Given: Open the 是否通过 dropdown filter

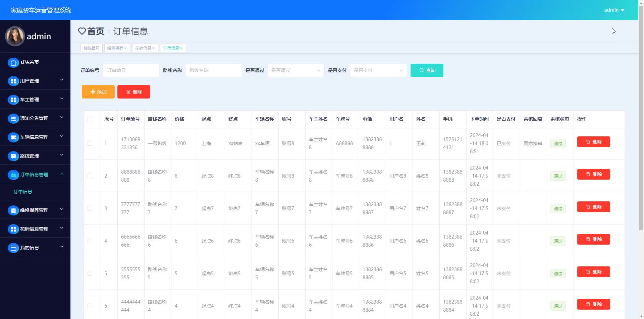Looking at the screenshot, I should 296,70.
